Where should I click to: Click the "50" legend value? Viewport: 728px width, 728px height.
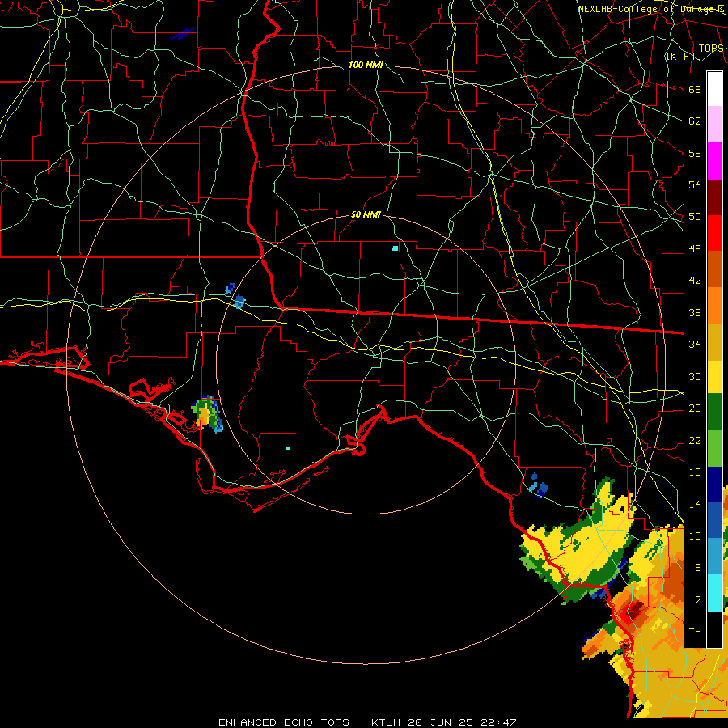[695, 216]
